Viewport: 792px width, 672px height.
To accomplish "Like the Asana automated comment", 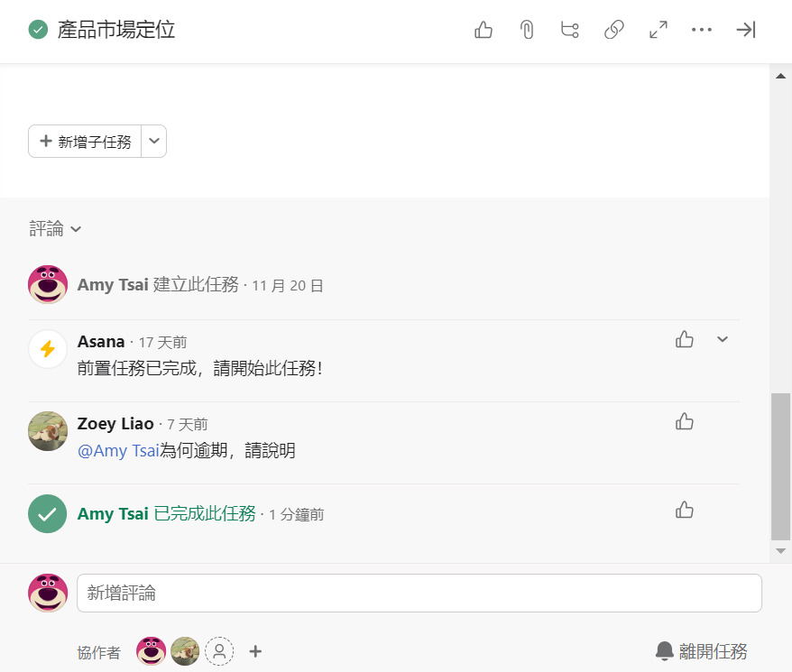I will pyautogui.click(x=684, y=339).
